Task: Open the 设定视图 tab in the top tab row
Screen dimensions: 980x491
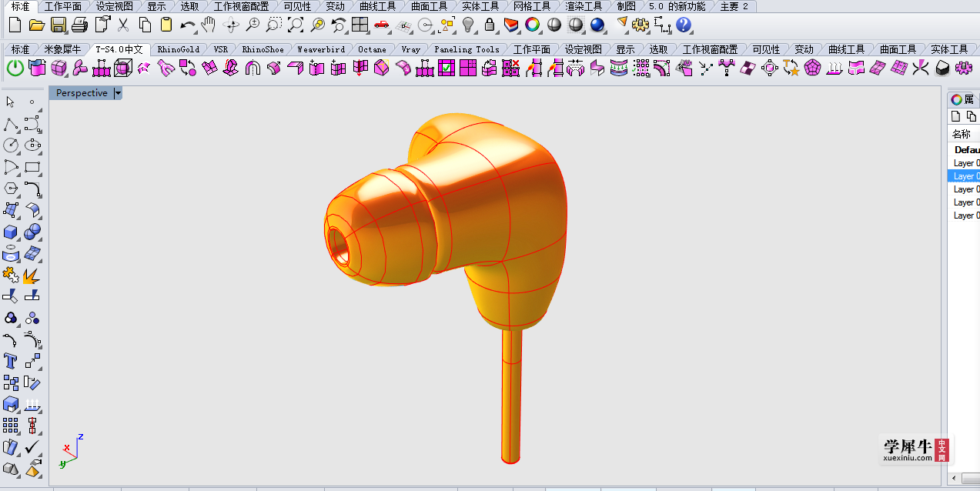Action: [114, 6]
